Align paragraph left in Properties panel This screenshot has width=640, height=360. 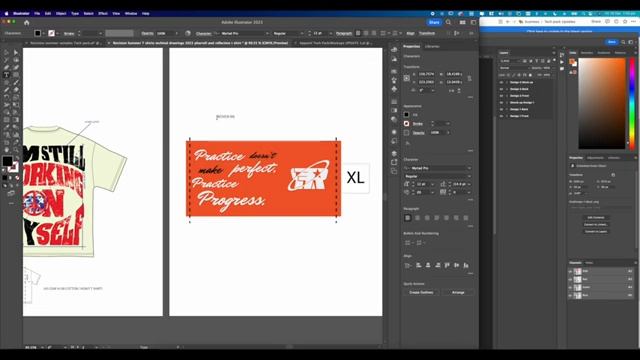coord(407,218)
